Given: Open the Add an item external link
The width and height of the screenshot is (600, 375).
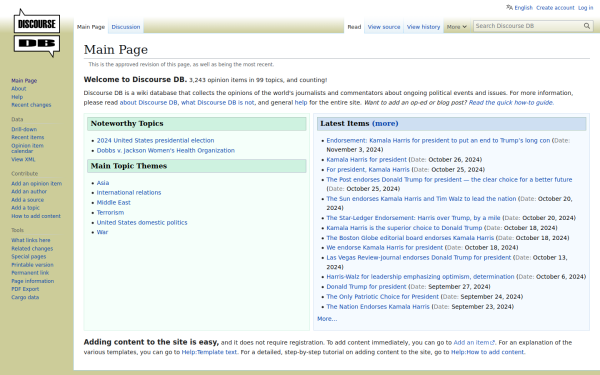Looking at the screenshot, I should [x=474, y=342].
